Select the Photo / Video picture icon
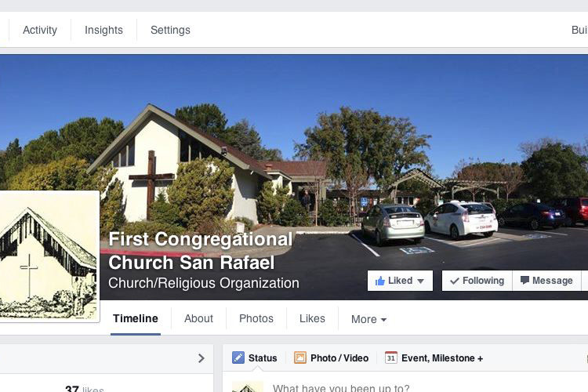 click(300, 358)
